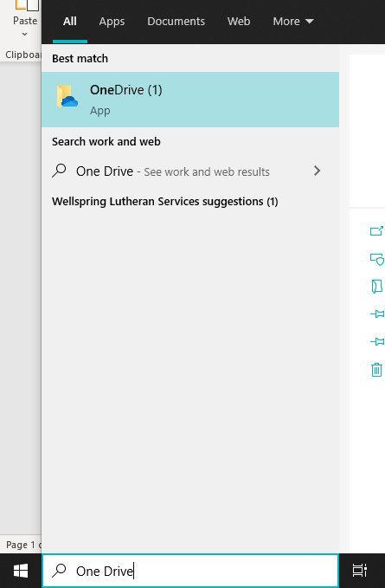Click the OneDrive cloud folder icon
The width and height of the screenshot is (385, 588).
coord(67,97)
